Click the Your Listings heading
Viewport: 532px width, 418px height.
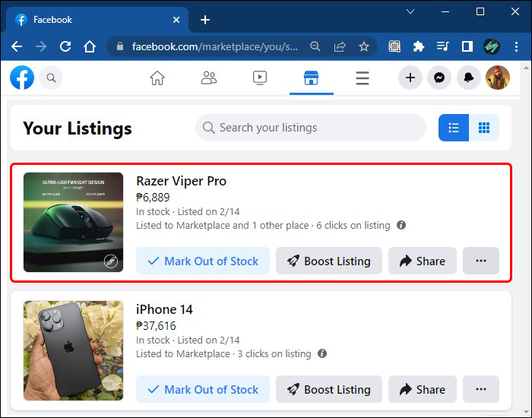tap(78, 128)
